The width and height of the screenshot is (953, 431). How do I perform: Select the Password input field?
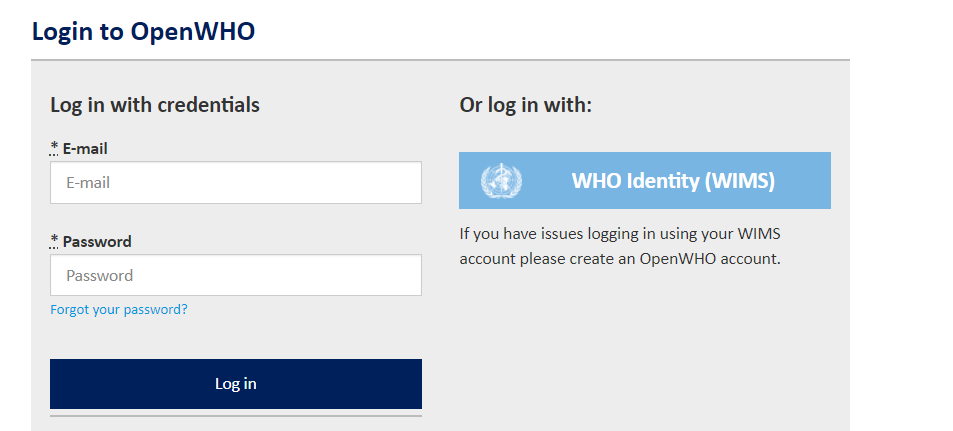(236, 275)
